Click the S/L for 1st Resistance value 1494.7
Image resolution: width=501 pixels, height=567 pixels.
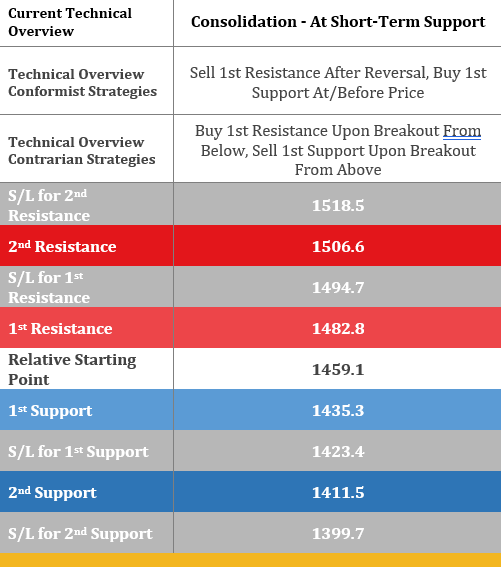tap(338, 287)
